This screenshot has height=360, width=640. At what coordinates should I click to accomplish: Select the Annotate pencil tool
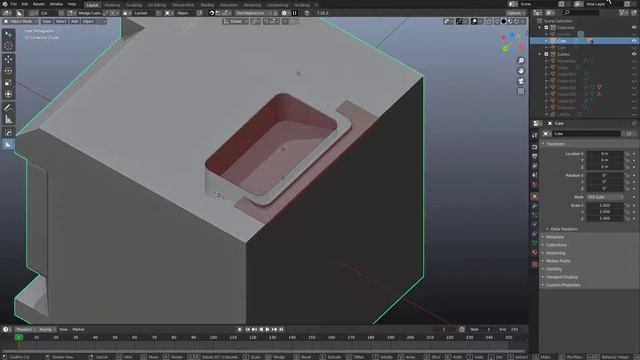coord(8,108)
